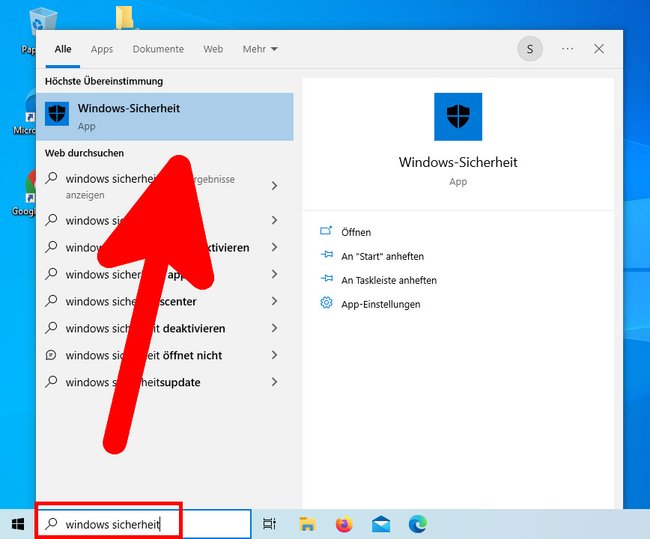Choose An "Start" anheften

pyautogui.click(x=383, y=256)
